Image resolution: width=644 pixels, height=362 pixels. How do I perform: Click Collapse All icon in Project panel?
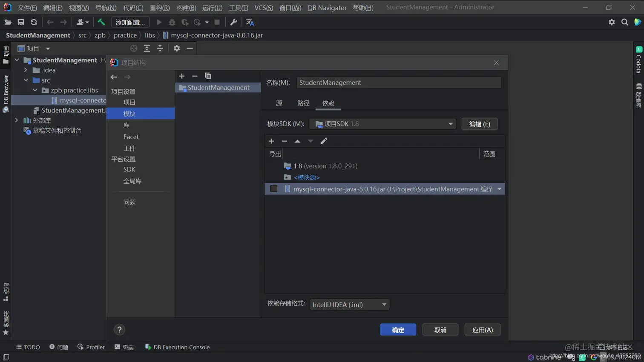point(160,48)
